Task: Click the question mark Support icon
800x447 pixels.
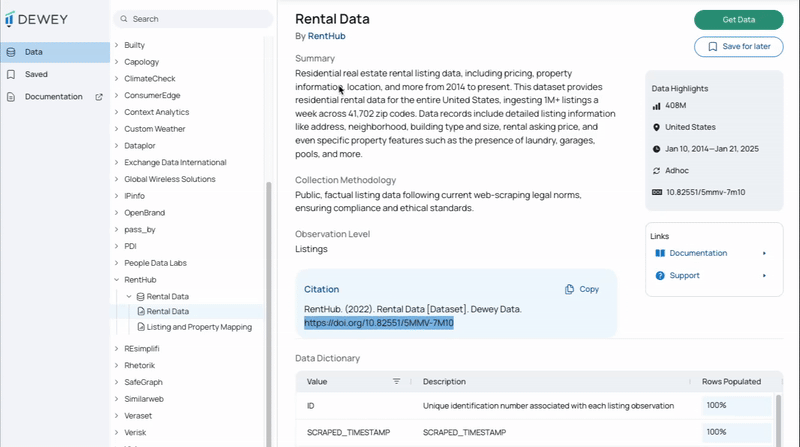Action: pyautogui.click(x=660, y=276)
